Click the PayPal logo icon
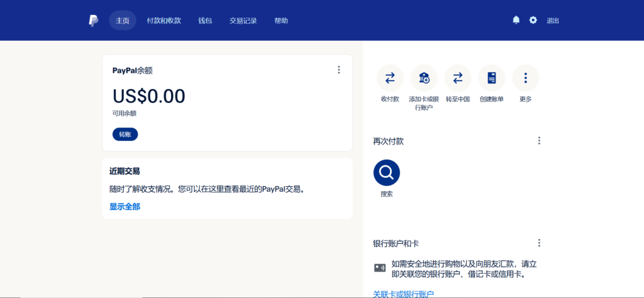Image resolution: width=644 pixels, height=298 pixels. tap(94, 21)
